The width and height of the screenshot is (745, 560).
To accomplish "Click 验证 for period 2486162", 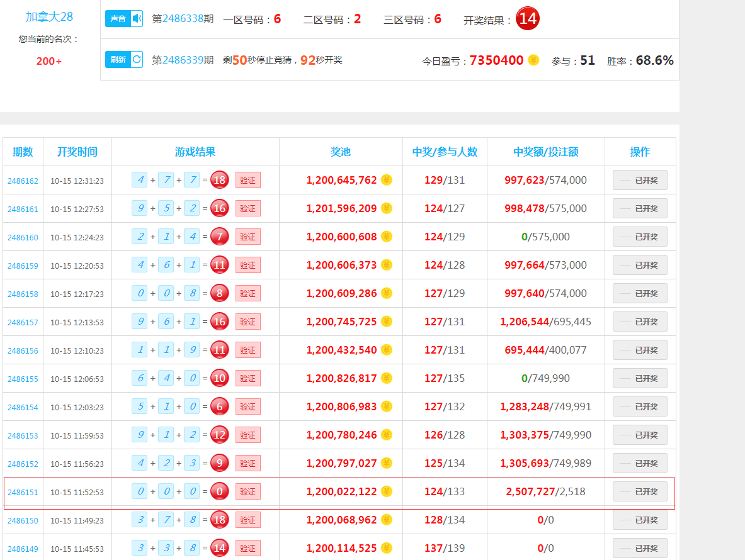I will (x=248, y=180).
